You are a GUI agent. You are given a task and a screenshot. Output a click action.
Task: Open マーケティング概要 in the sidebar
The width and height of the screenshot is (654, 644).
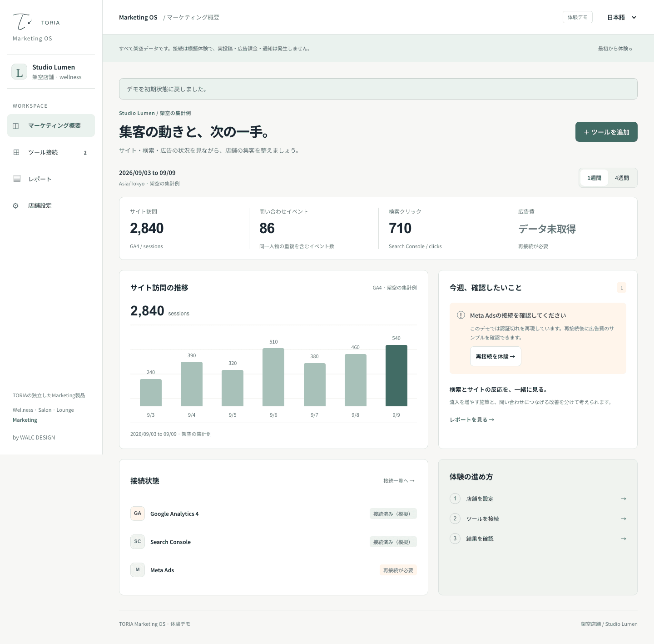pos(51,125)
